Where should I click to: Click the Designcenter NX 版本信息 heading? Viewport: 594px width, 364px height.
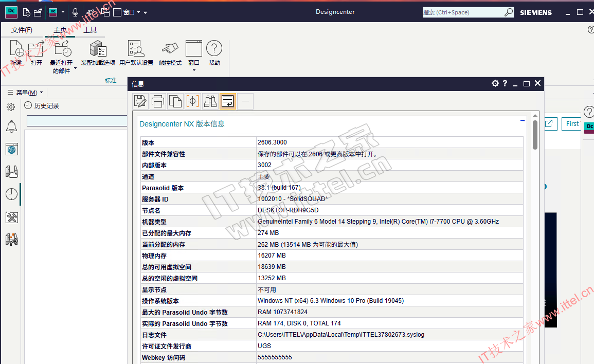click(x=182, y=124)
